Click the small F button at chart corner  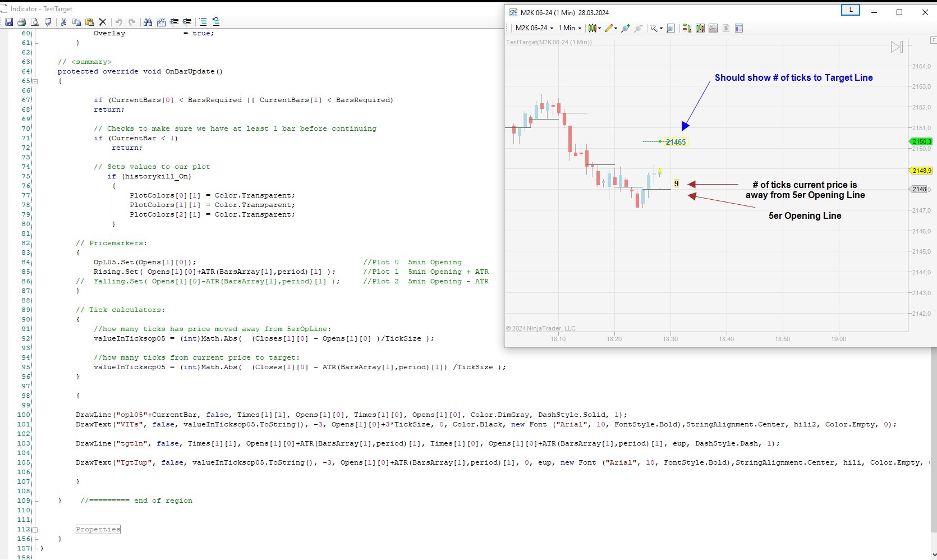(x=933, y=40)
